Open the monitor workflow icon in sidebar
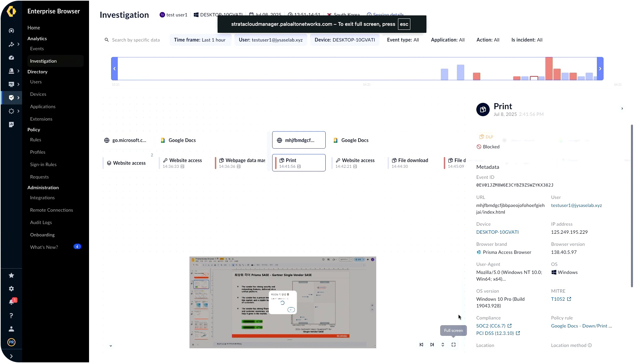This screenshot has height=363, width=644. click(11, 84)
